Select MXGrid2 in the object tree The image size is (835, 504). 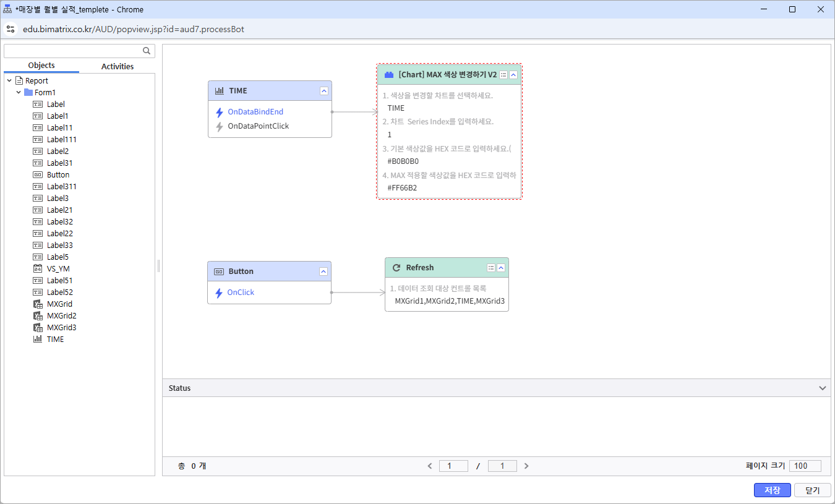61,315
